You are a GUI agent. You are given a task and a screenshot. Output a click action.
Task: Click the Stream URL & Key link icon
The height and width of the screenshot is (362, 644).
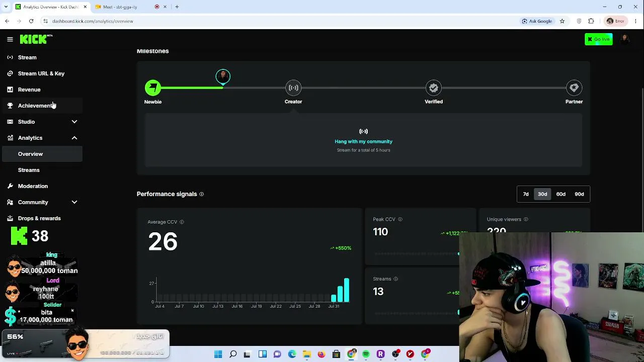(x=10, y=73)
